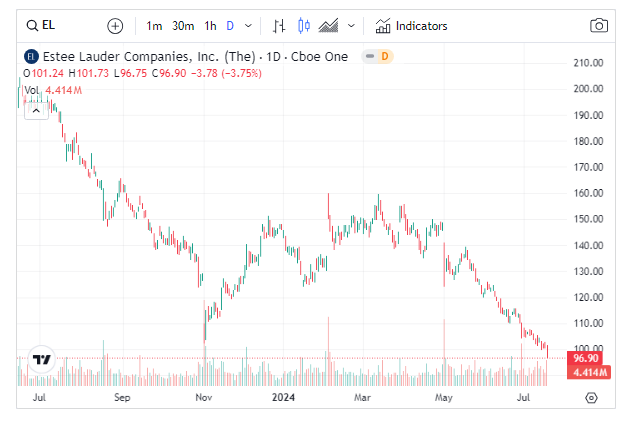The width and height of the screenshot is (622, 423).
Task: Select the Bars chart style icon
Action: pyautogui.click(x=279, y=26)
